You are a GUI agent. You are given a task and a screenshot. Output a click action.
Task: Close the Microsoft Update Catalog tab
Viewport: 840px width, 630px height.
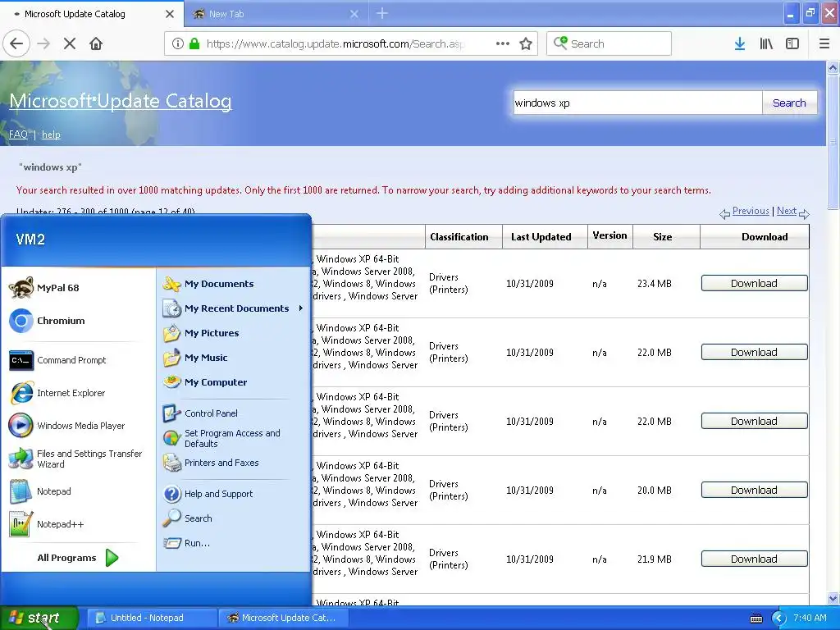[x=170, y=14]
